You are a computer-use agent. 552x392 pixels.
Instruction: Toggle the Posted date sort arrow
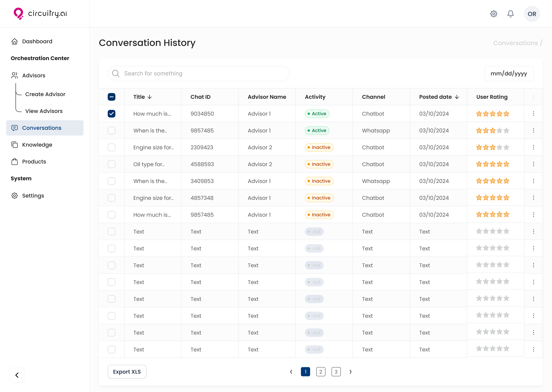pyautogui.click(x=457, y=97)
